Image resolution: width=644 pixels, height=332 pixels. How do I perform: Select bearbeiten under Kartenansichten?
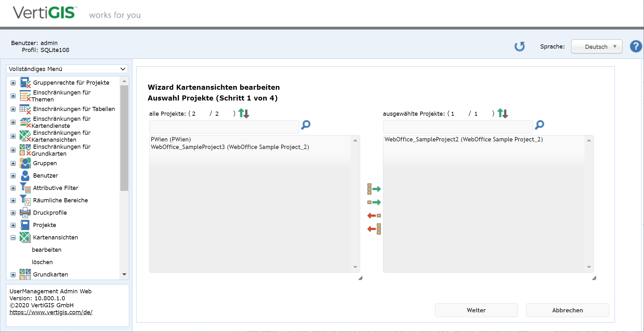tap(46, 250)
